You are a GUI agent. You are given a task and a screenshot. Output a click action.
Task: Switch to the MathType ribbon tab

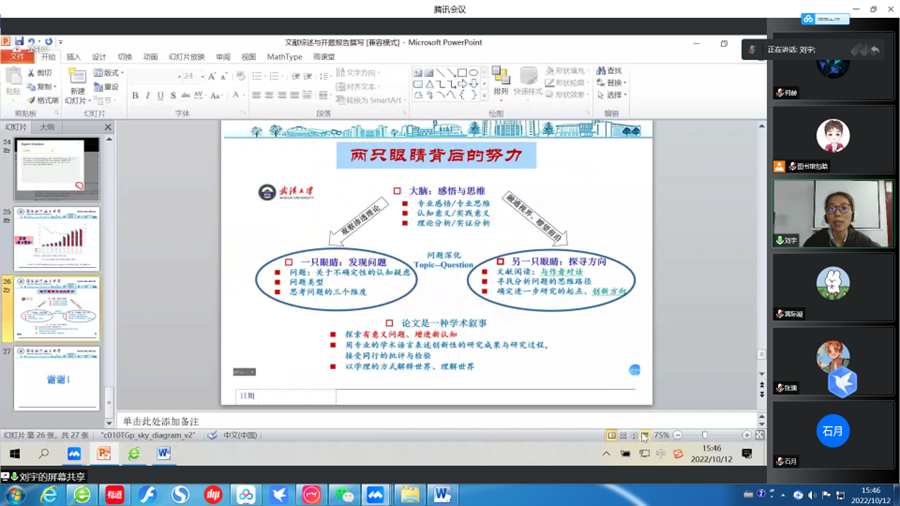pyautogui.click(x=284, y=57)
